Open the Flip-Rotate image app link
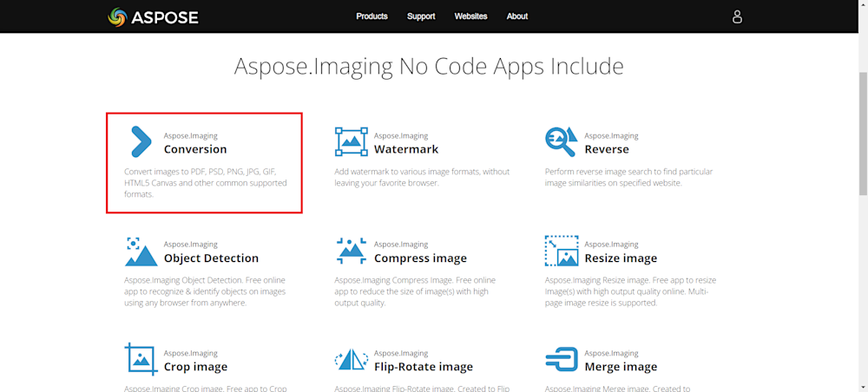Screen dimensions: 868x392 click(424, 367)
